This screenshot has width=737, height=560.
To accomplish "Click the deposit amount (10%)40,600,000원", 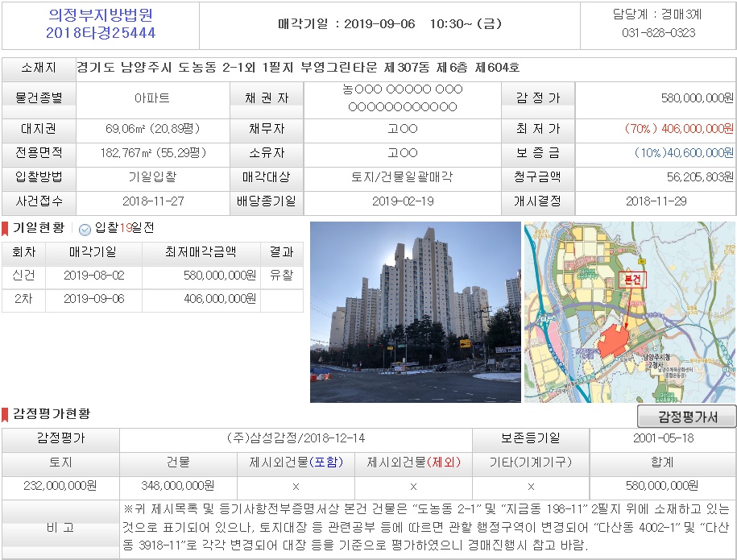I will point(684,152).
